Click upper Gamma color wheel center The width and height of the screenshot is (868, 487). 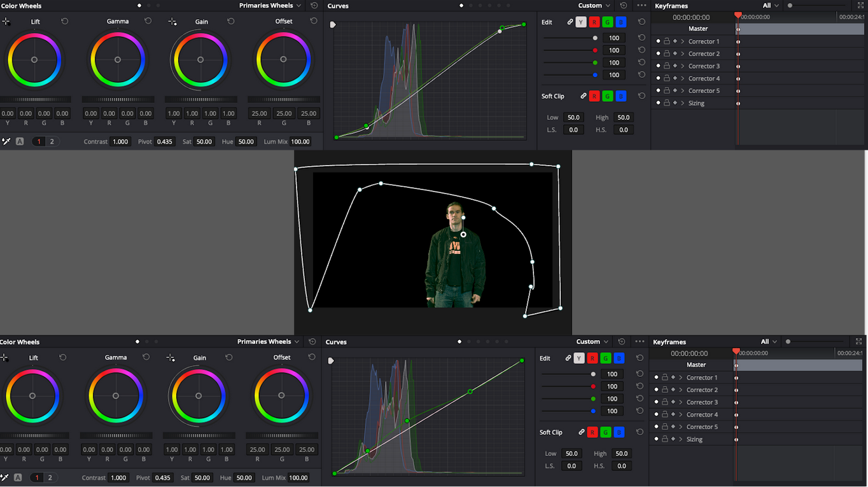click(x=117, y=60)
